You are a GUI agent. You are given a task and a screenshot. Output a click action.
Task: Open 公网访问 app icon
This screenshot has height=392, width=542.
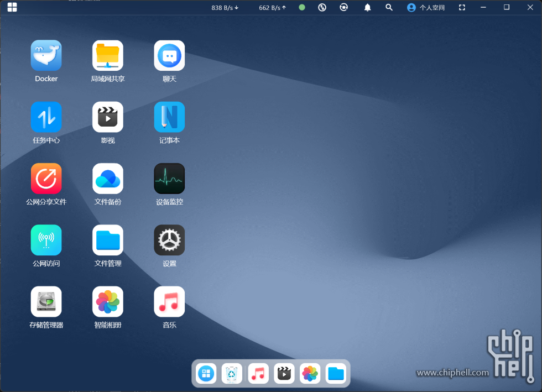point(46,241)
